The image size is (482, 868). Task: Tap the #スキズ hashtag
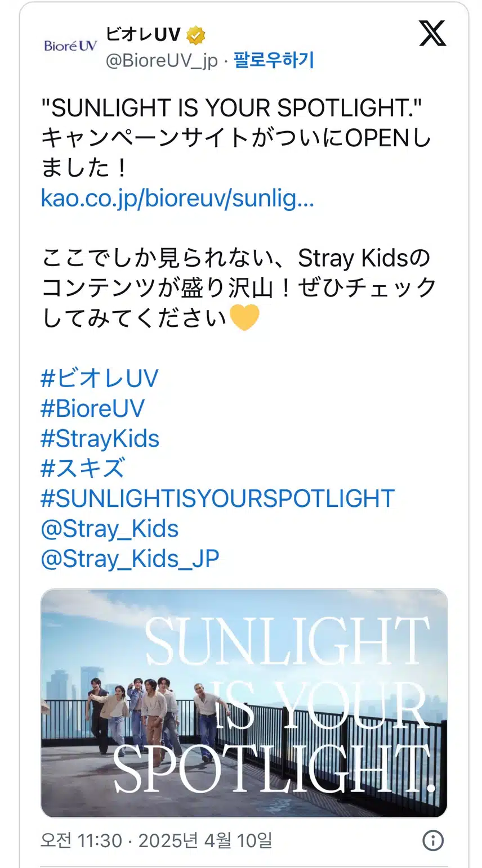[x=83, y=468]
